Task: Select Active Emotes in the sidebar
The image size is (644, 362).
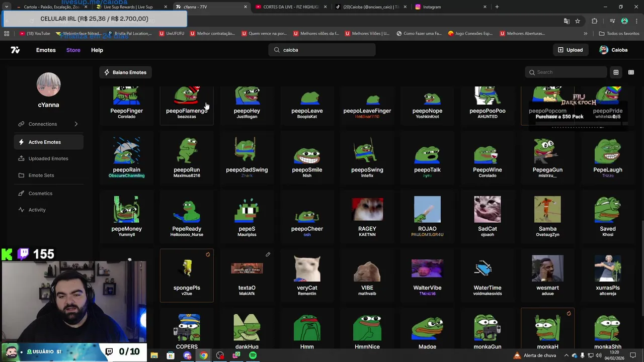Action: click(x=48, y=142)
